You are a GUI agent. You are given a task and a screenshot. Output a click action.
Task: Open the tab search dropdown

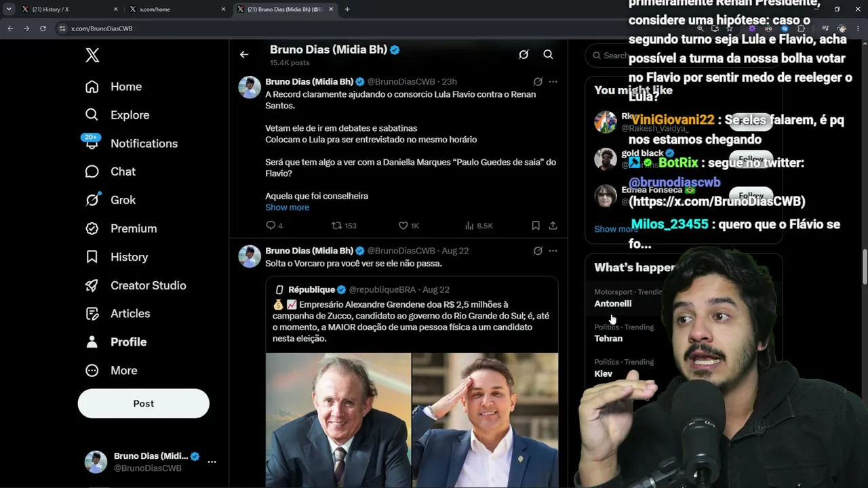pos(9,9)
